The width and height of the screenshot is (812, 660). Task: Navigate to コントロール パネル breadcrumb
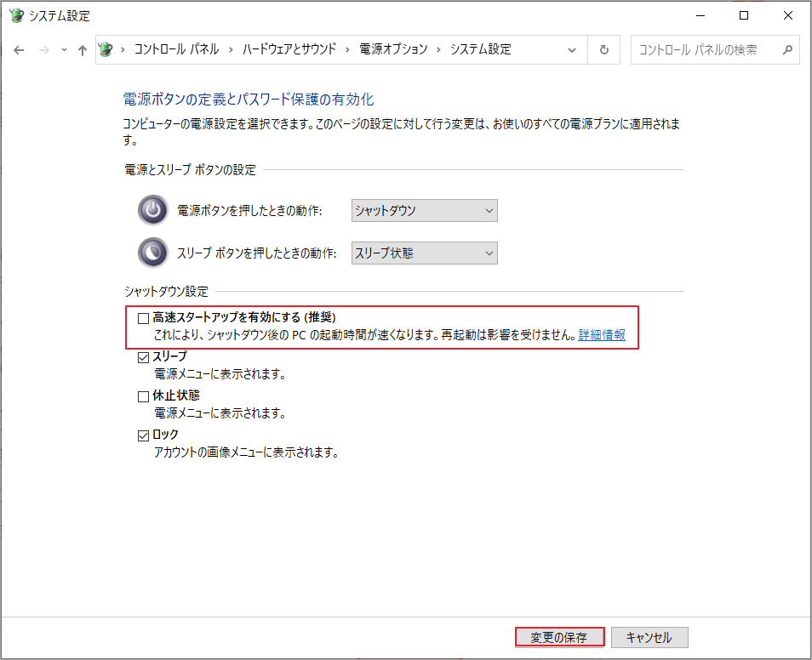(x=176, y=49)
